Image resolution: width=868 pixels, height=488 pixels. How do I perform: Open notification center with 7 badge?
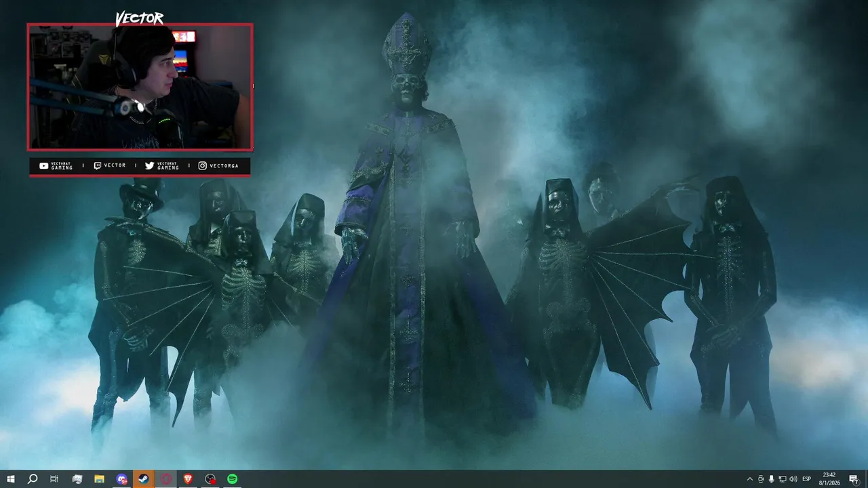click(854, 479)
